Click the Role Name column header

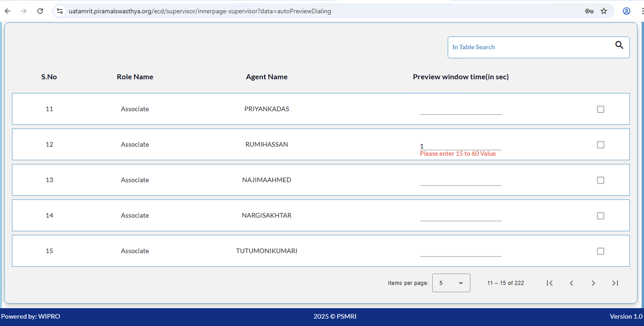coord(135,77)
